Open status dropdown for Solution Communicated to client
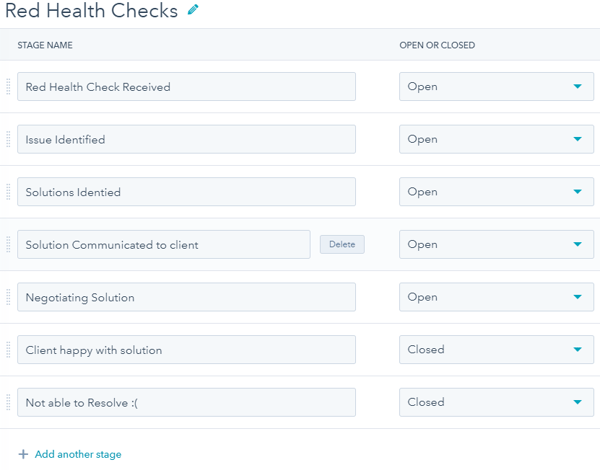The image size is (600, 470). pos(496,245)
